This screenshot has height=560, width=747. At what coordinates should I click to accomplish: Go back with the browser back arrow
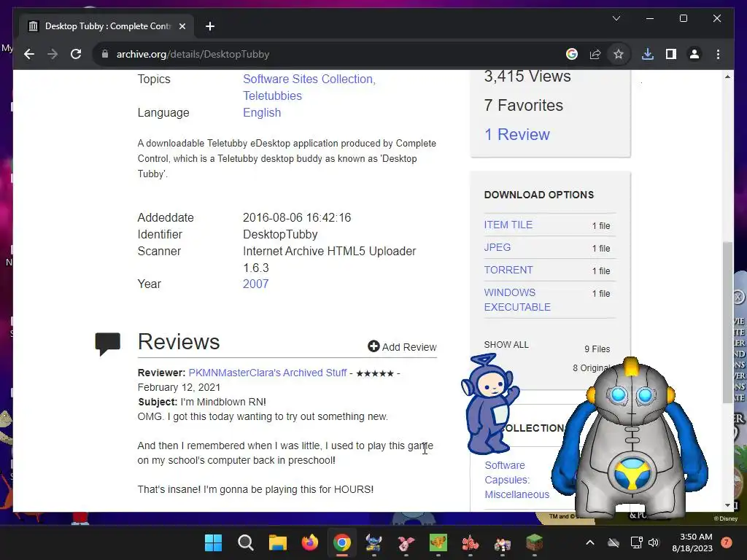click(29, 54)
